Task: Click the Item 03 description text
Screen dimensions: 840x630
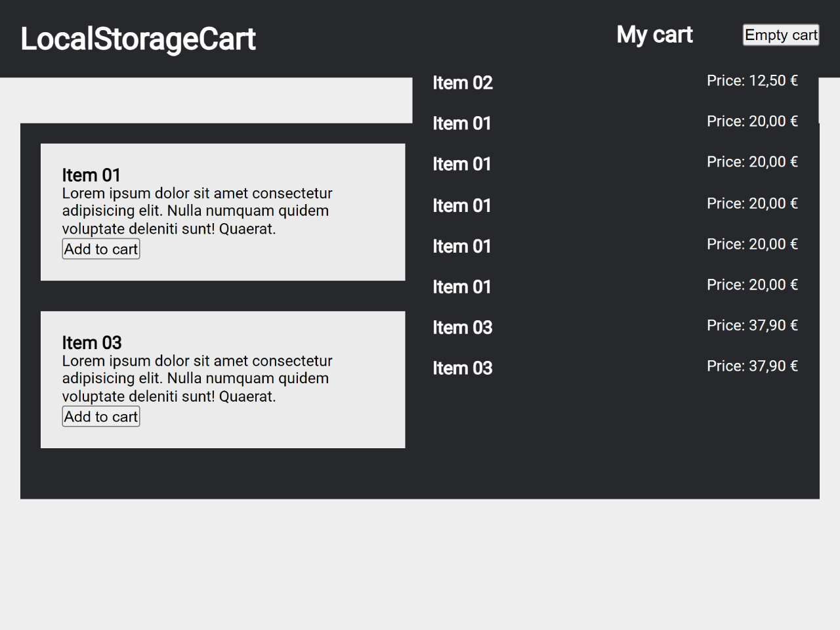Action: [197, 378]
